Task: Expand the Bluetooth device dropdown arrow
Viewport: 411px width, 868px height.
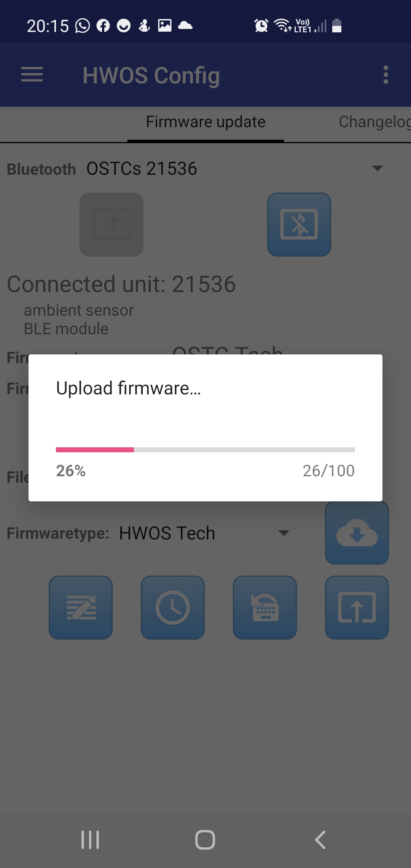Action: [x=377, y=168]
